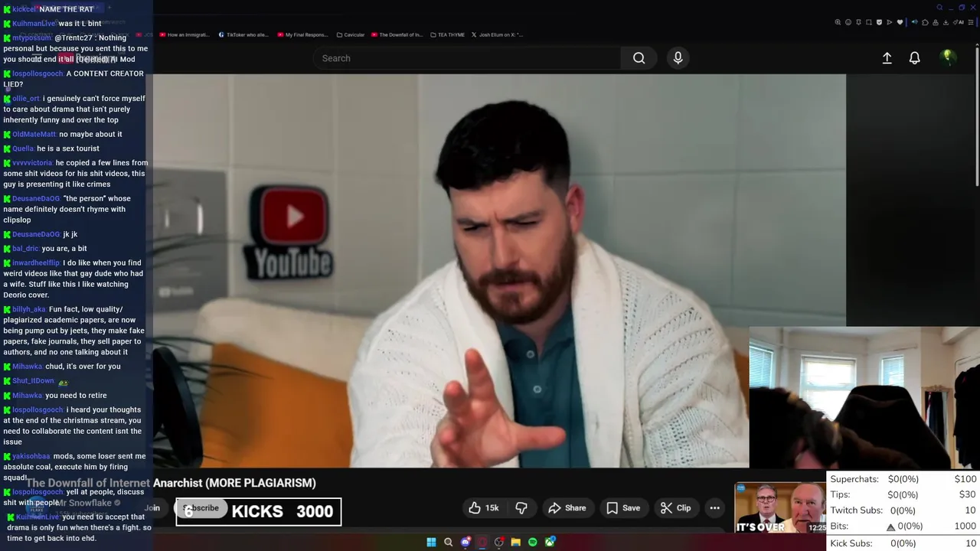Open the easy setup sliders icon

click(970, 22)
